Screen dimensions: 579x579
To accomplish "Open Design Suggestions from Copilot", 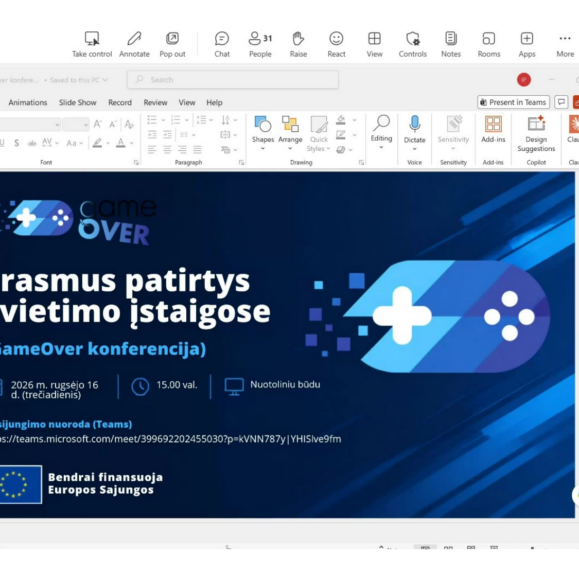I will click(x=536, y=134).
